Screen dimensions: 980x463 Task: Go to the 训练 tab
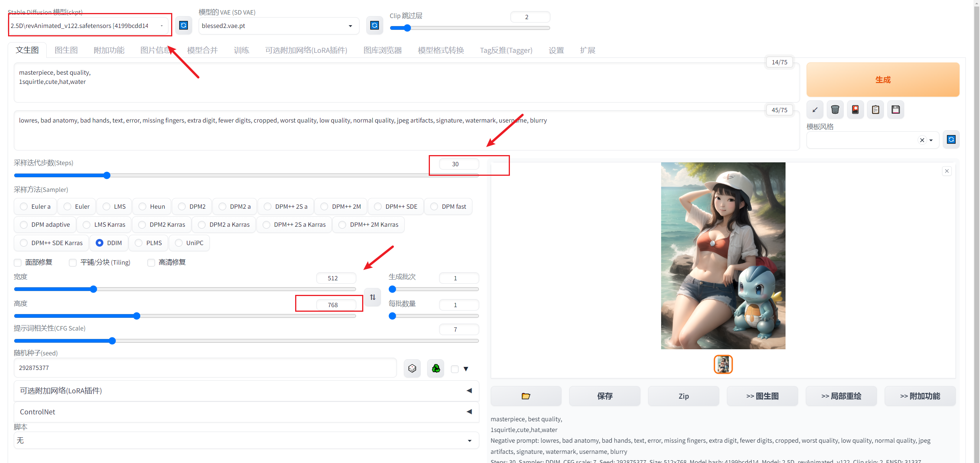click(x=242, y=50)
